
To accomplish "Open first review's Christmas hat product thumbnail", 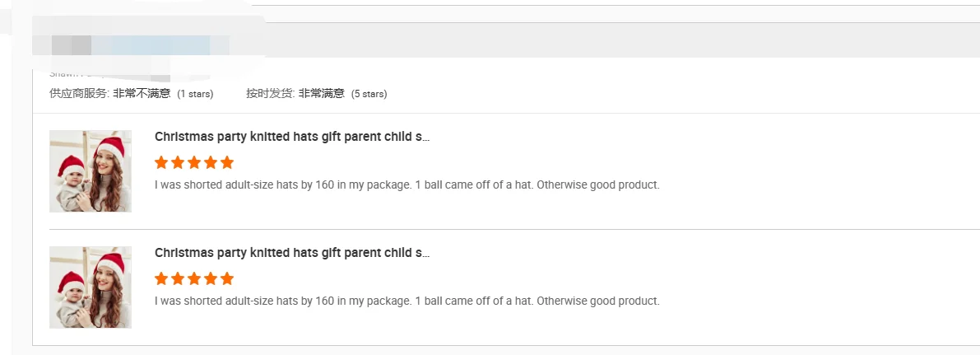I will (91, 171).
